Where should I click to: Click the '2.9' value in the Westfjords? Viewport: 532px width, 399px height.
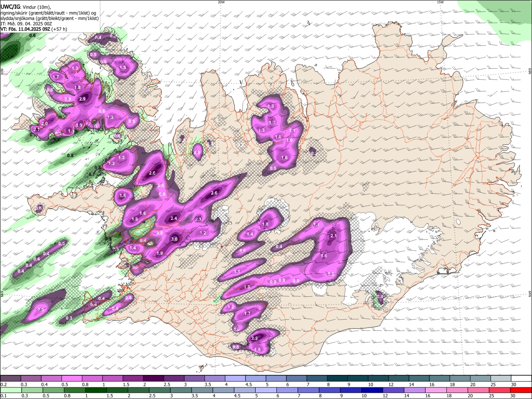tap(82, 99)
